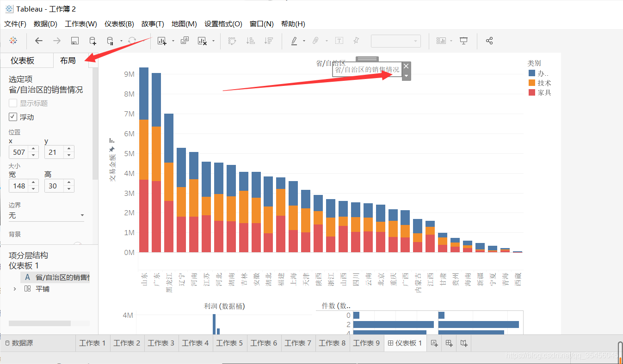The image size is (623, 364).
Task: Open the pause auto updates dropdown arrow
Action: pos(121,41)
